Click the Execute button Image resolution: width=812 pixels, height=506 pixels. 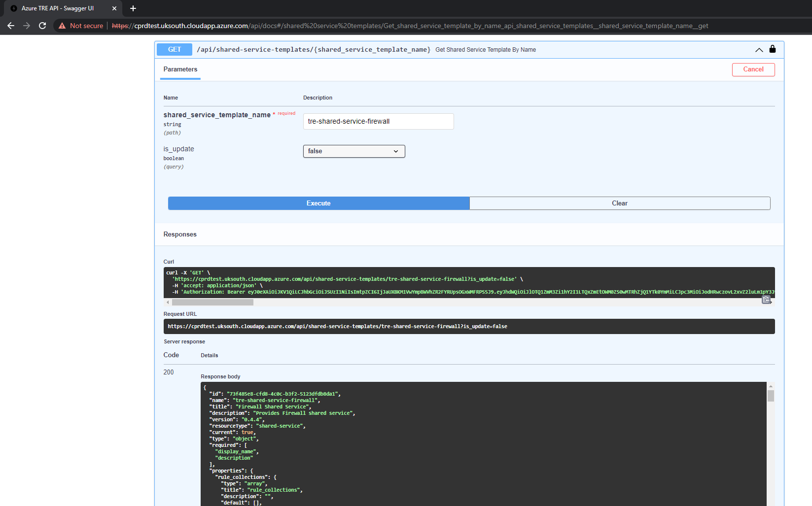[318, 203]
